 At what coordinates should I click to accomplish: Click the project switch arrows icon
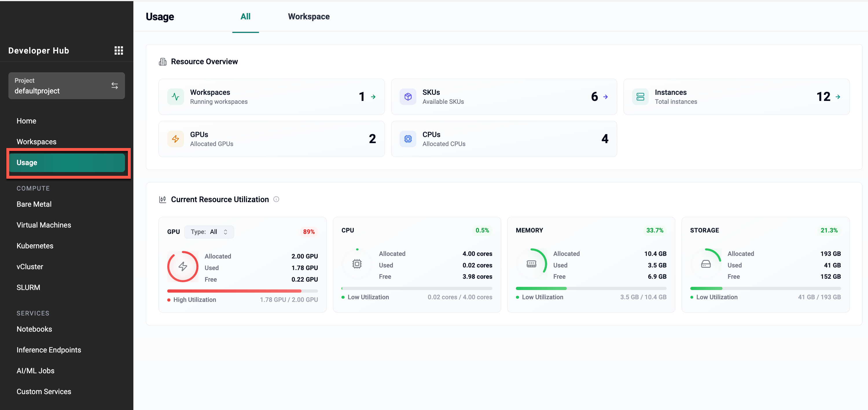coord(115,86)
